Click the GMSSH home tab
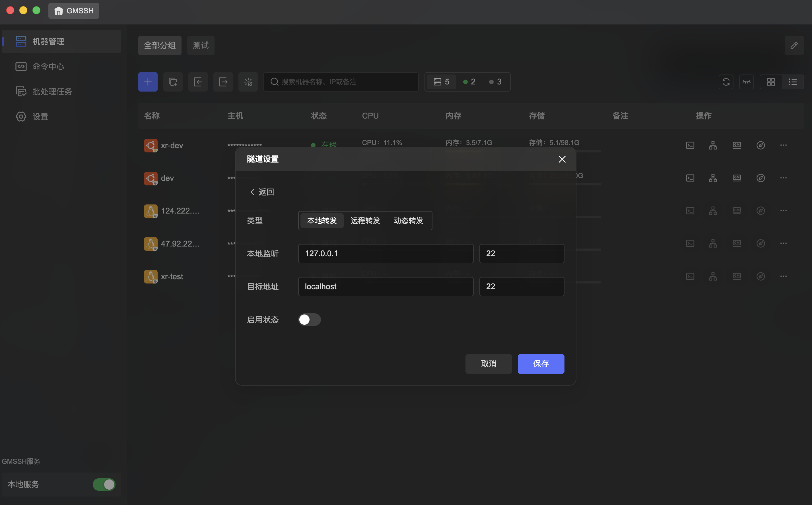 (x=73, y=11)
